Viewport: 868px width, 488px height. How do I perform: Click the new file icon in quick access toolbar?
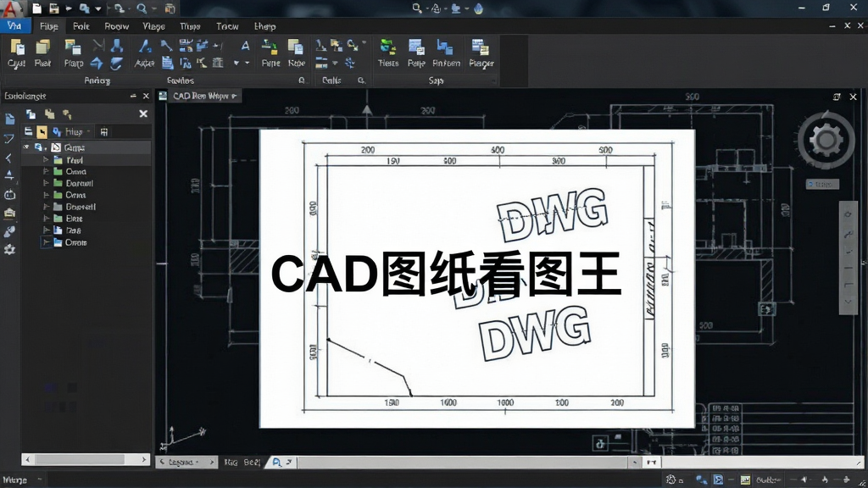coord(37,8)
